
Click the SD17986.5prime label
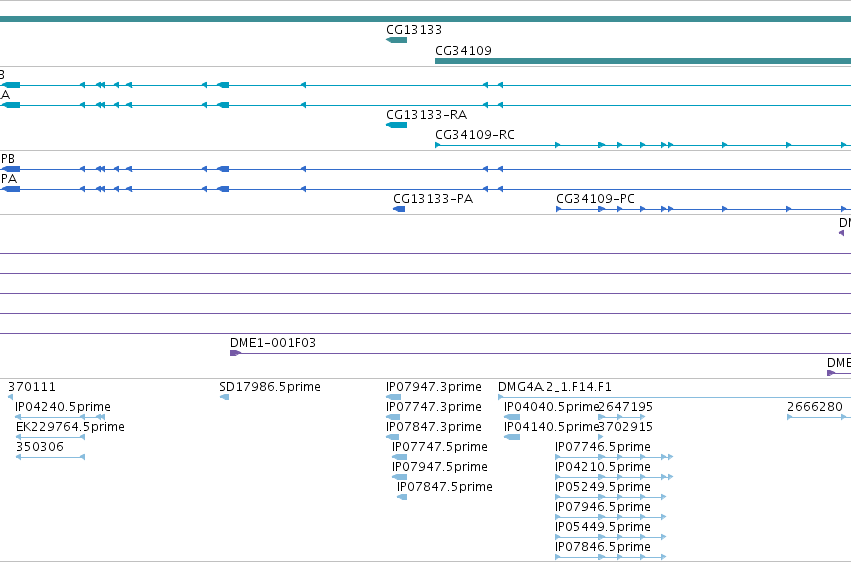[270, 387]
